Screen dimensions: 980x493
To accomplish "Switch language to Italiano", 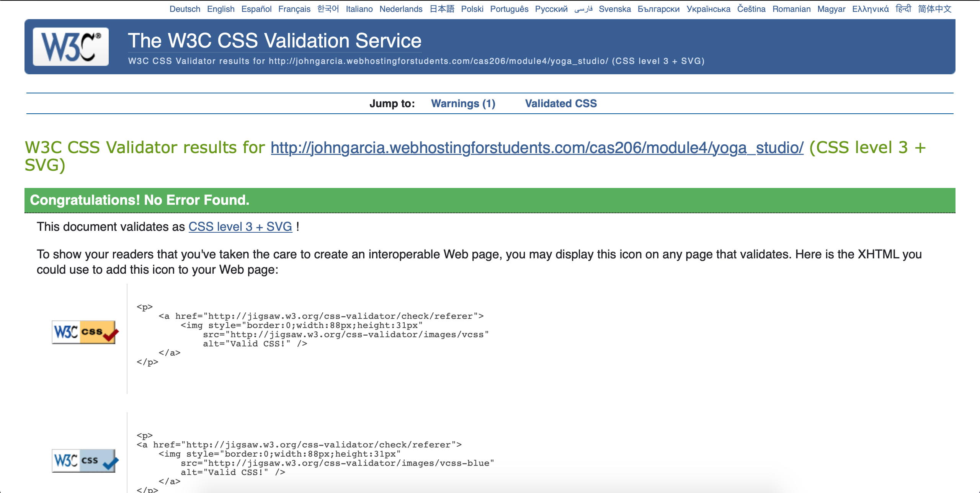I will [359, 9].
